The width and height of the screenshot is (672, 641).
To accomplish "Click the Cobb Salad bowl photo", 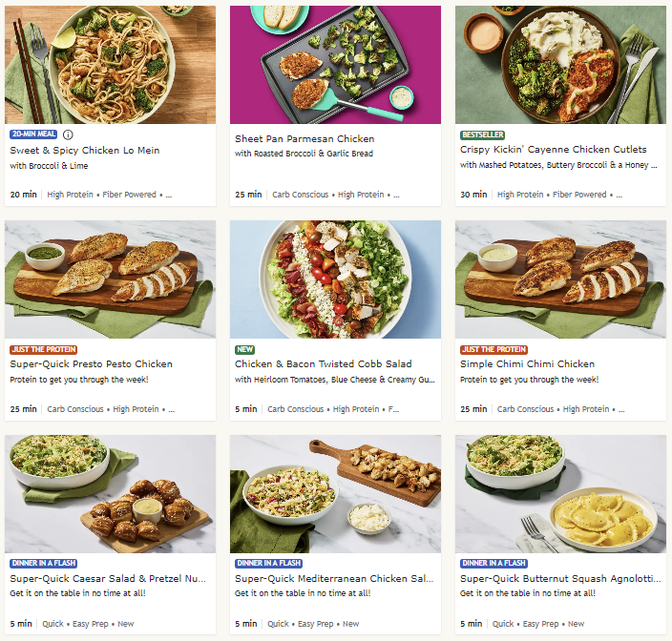I will click(x=335, y=279).
